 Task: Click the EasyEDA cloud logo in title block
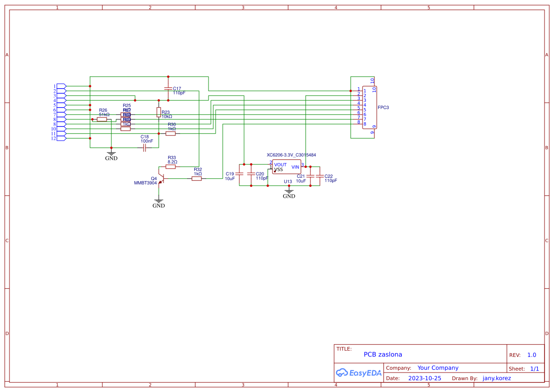coord(359,373)
